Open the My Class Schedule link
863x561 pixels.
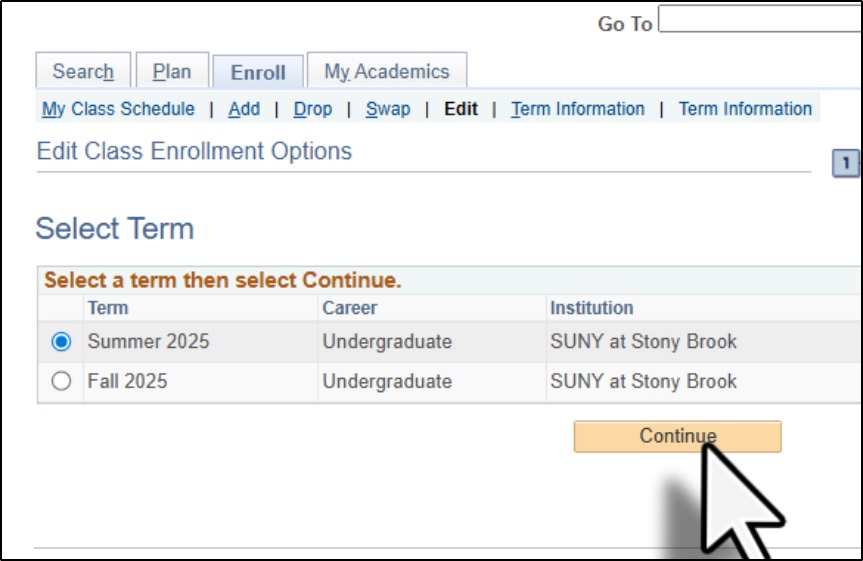point(118,109)
